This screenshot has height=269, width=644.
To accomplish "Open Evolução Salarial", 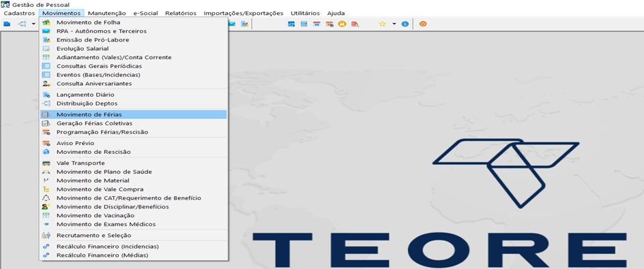I will click(x=133, y=49).
